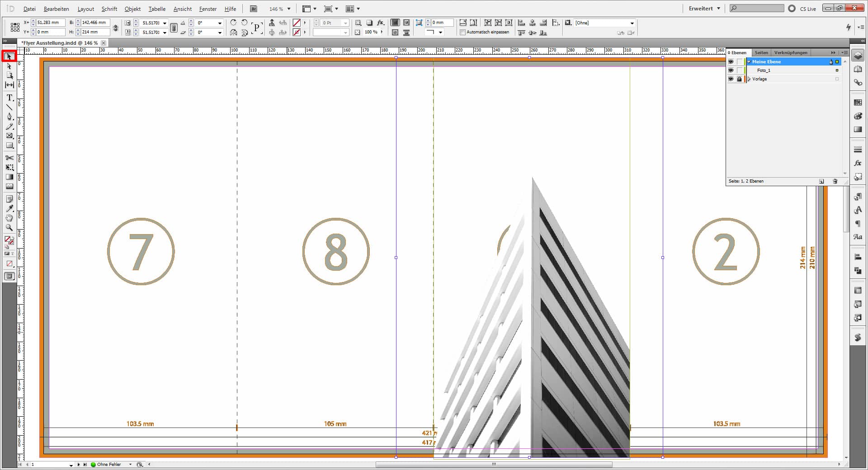Activate the Zoom magnifier tool
The image size is (868, 470).
9,228
